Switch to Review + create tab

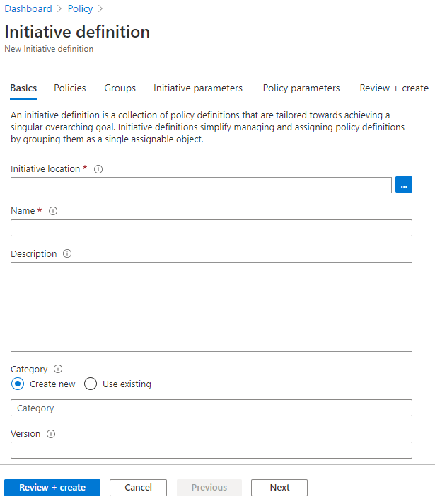(x=394, y=88)
